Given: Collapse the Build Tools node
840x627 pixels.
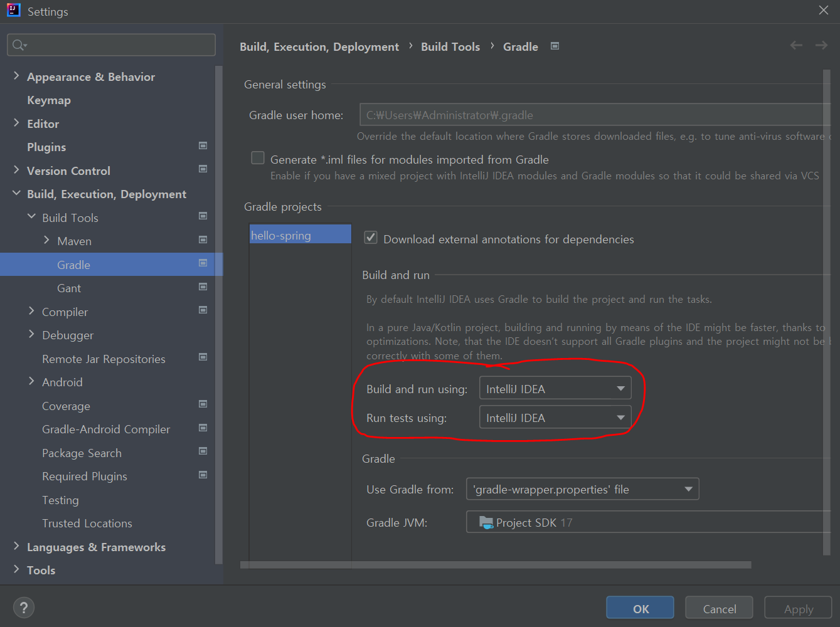Looking at the screenshot, I should [x=31, y=216].
